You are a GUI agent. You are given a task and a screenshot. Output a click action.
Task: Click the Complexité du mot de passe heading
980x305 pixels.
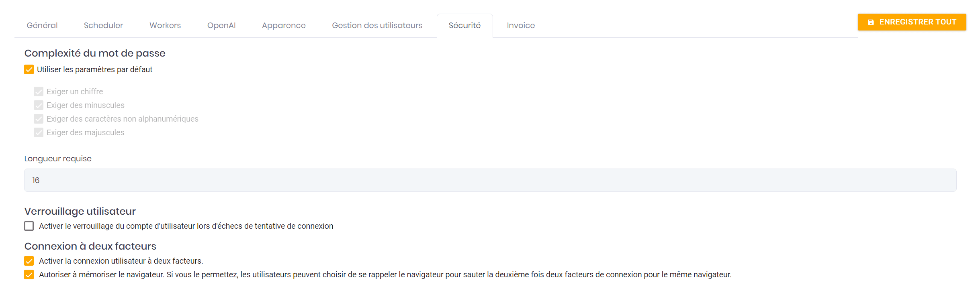(x=95, y=53)
